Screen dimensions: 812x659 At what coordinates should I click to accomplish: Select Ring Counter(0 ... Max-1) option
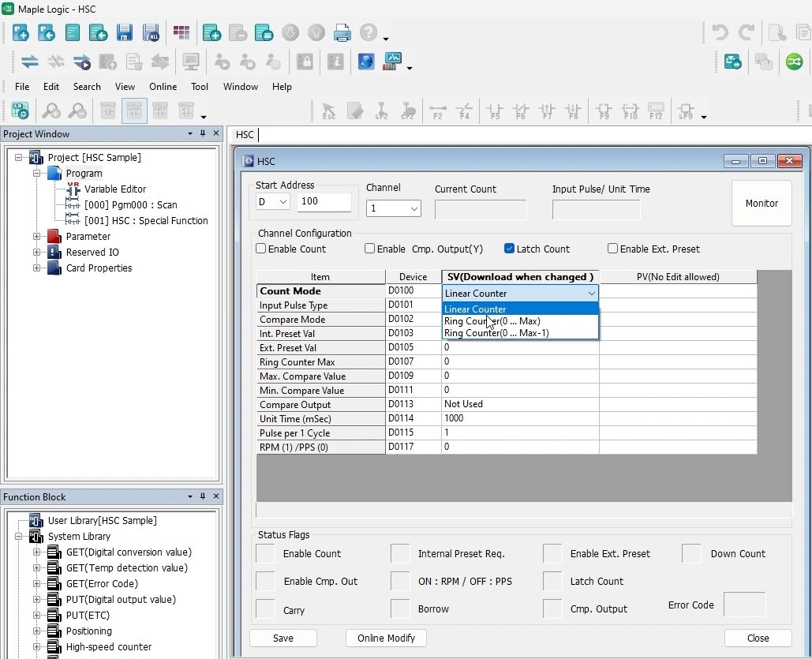pos(496,333)
